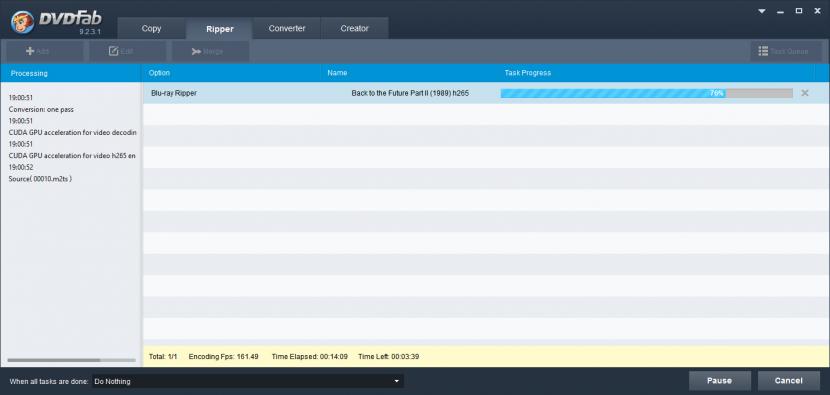
Task: Cancel the current conversion
Action: (x=789, y=381)
